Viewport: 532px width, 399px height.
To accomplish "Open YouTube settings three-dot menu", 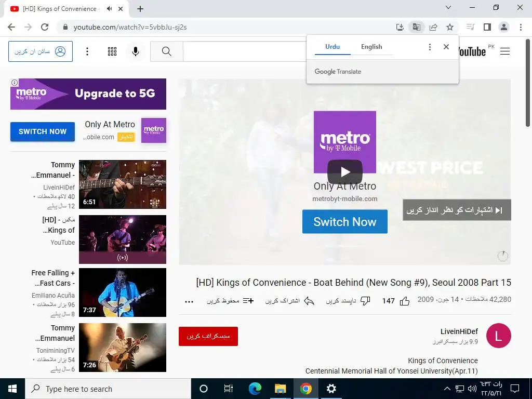I will pos(87,51).
